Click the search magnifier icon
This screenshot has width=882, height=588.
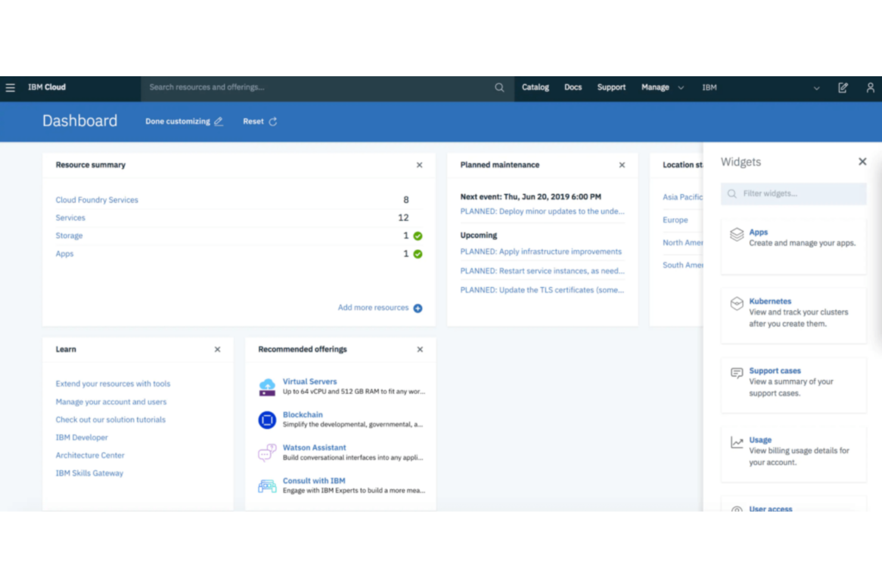pos(499,87)
